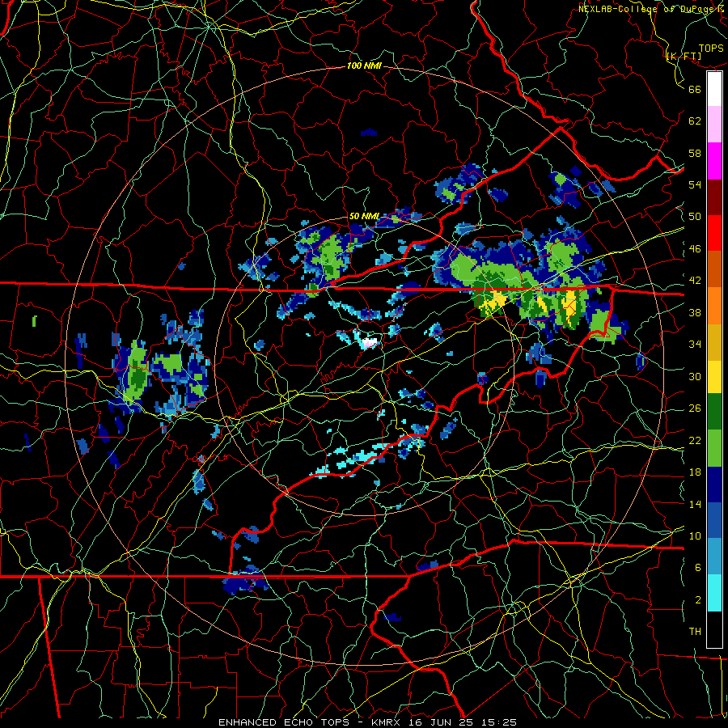Click legend value "10"
The width and height of the screenshot is (728, 728).
[x=695, y=536]
